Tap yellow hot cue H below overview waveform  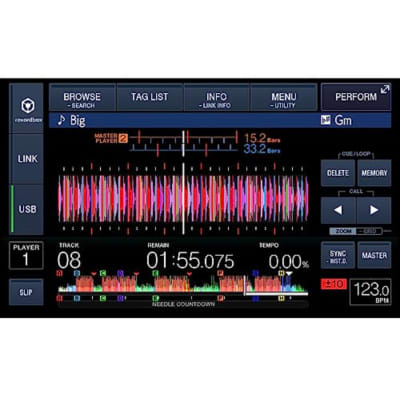281,298
